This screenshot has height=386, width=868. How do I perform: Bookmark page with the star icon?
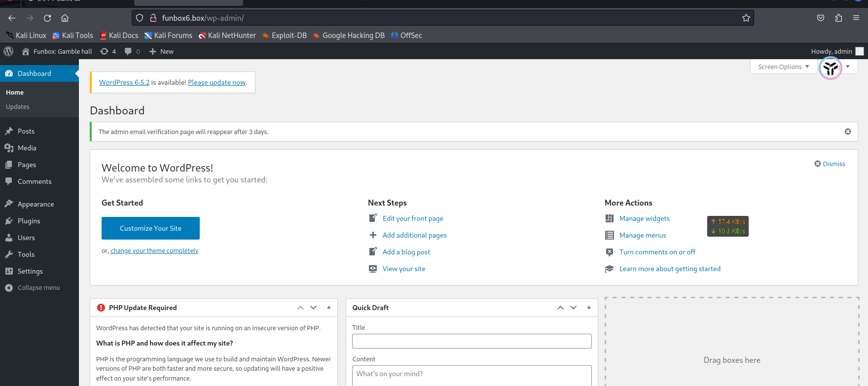[746, 18]
